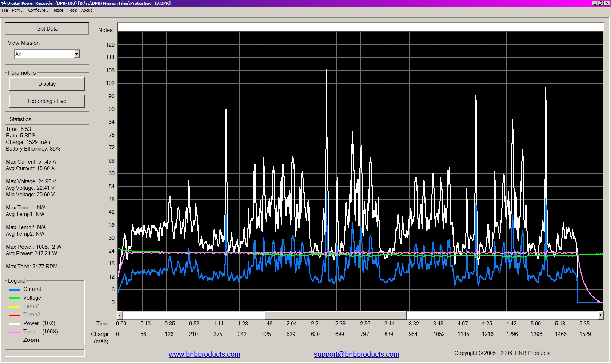
Task: Open the File menu
Action: pyautogui.click(x=5, y=10)
